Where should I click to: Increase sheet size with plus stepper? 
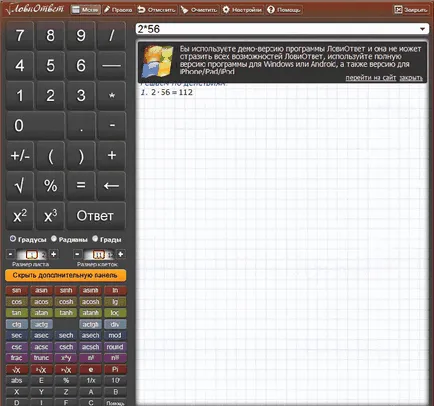[53, 254]
